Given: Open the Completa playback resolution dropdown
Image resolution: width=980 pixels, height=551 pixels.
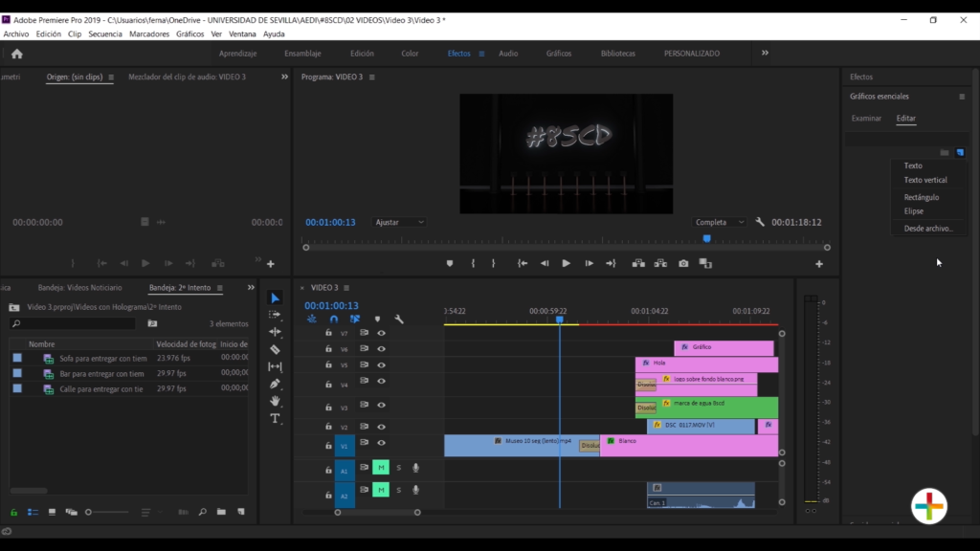Looking at the screenshot, I should [720, 222].
